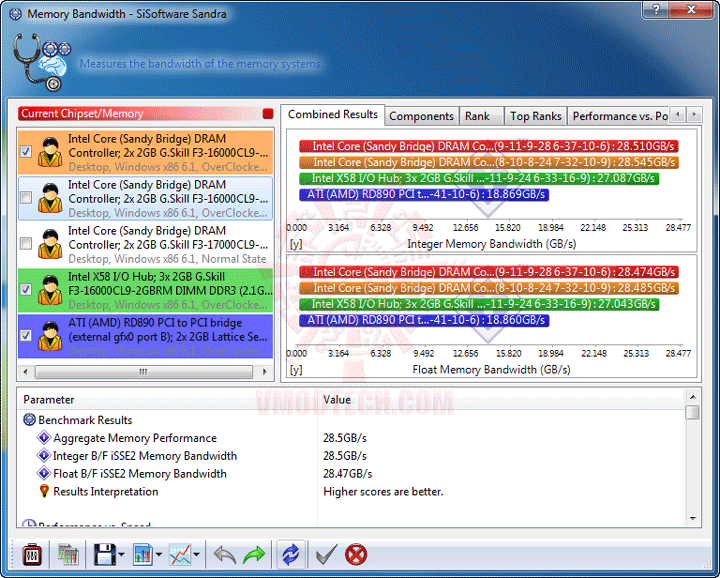The image size is (720, 578).
Task: Check the Sandy Bridge F3-17000CL9 entry checkbox
Action: (x=26, y=243)
